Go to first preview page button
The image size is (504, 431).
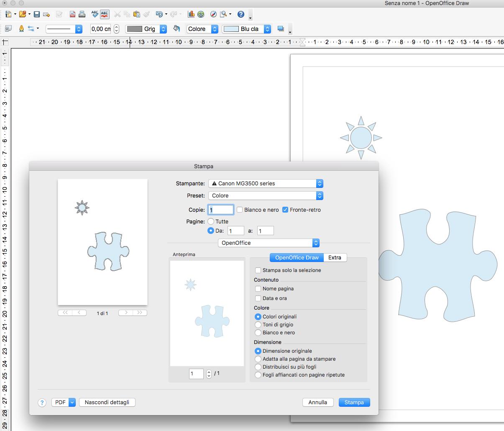(65, 313)
